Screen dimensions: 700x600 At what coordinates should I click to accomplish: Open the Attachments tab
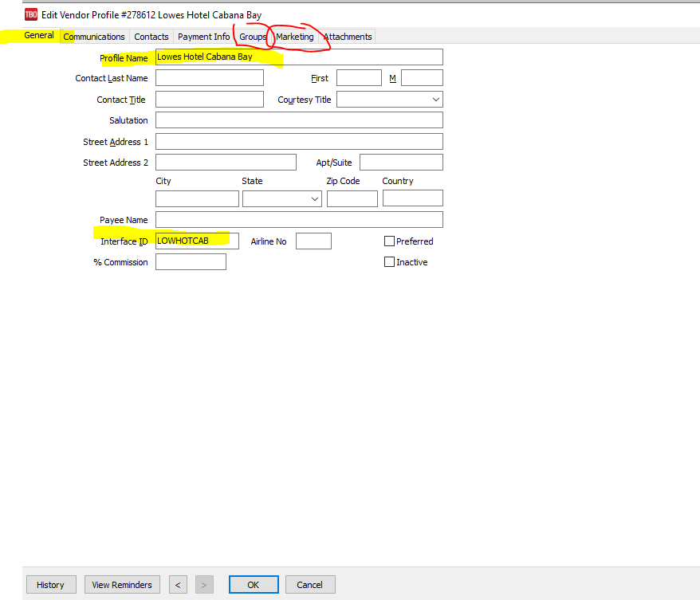(348, 37)
